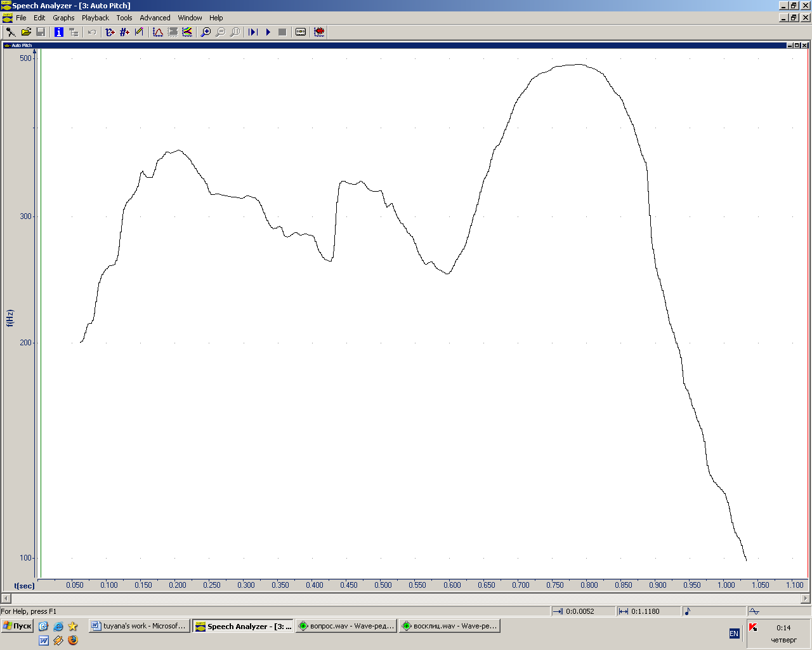This screenshot has height=650, width=812.
Task: Click the EN language indicator
Action: pyautogui.click(x=734, y=633)
